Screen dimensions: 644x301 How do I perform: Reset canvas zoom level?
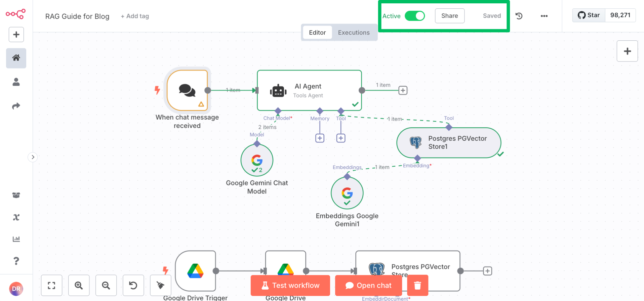click(133, 285)
